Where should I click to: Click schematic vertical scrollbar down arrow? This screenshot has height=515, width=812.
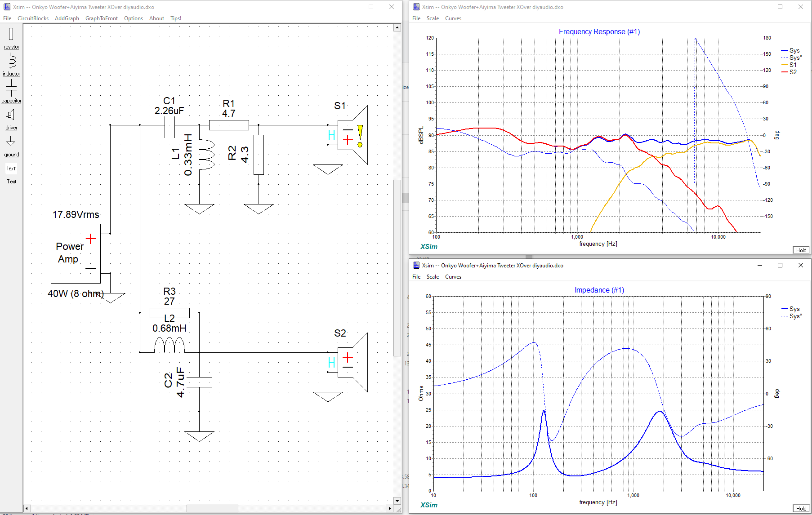pyautogui.click(x=397, y=501)
